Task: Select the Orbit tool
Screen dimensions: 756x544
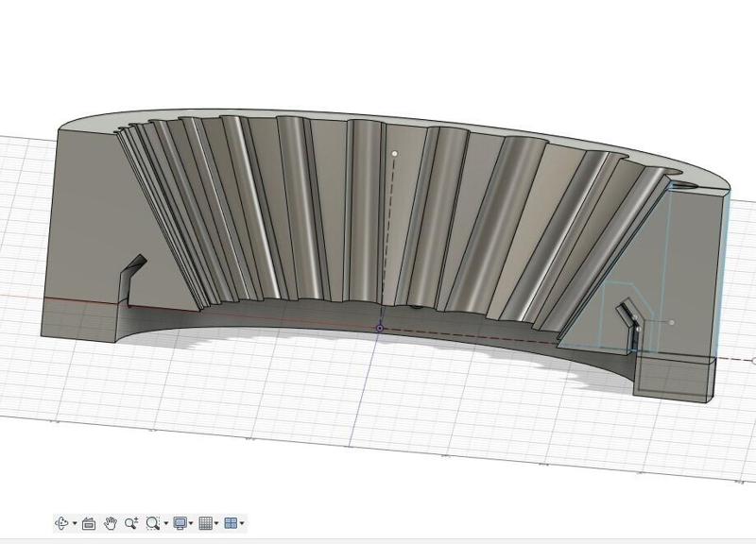Action: [62, 523]
